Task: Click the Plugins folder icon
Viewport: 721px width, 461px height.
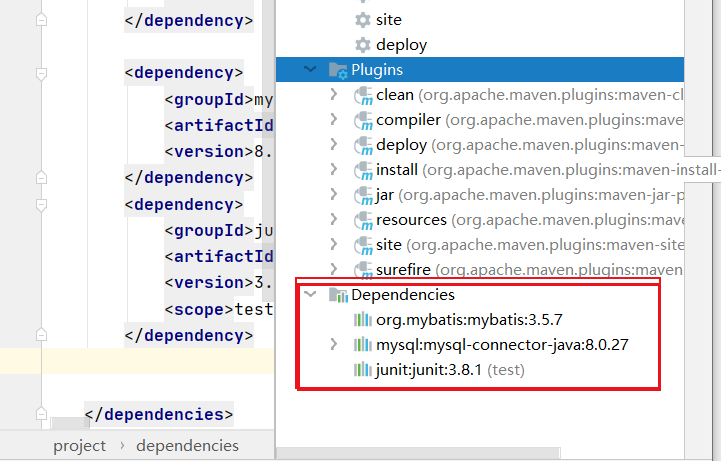Action: (338, 70)
